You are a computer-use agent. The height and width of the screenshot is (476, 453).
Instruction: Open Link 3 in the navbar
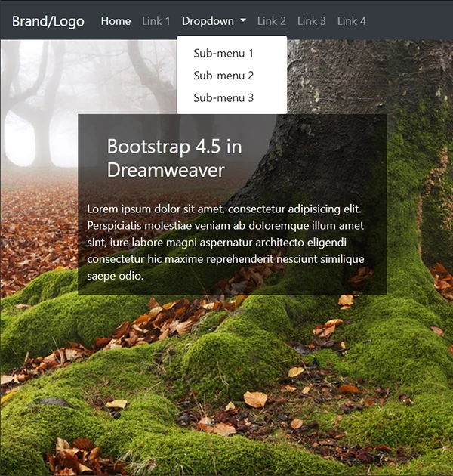tap(311, 21)
